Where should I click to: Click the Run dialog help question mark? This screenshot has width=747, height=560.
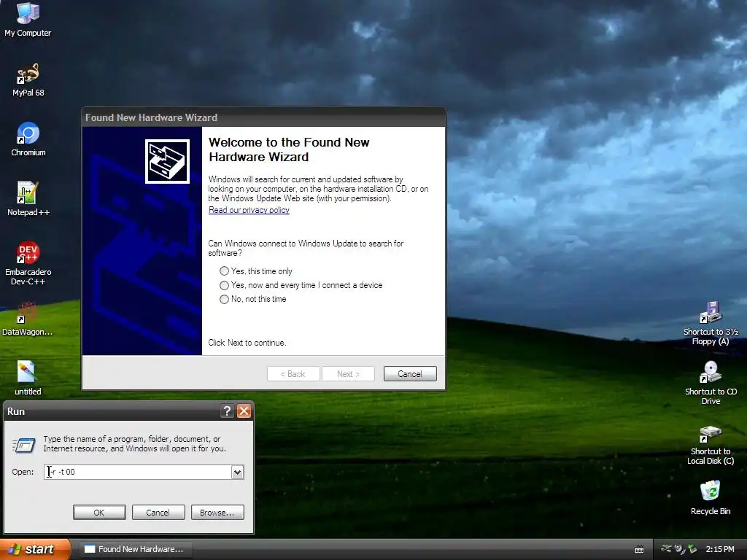point(228,411)
